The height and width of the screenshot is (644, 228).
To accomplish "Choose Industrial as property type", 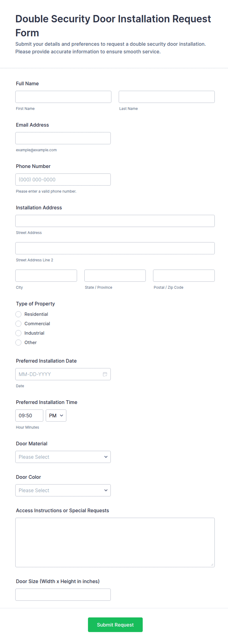I will 18,333.
